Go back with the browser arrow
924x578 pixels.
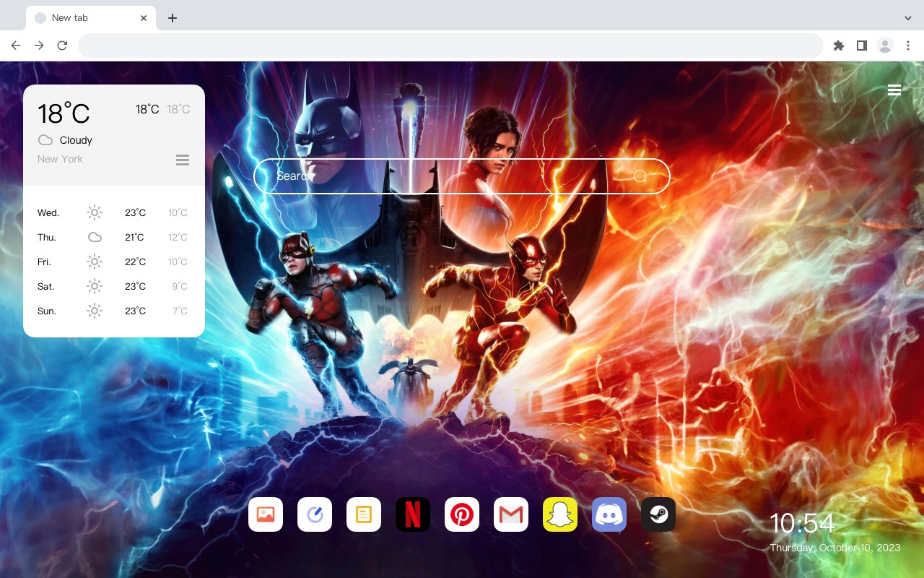[x=16, y=46]
